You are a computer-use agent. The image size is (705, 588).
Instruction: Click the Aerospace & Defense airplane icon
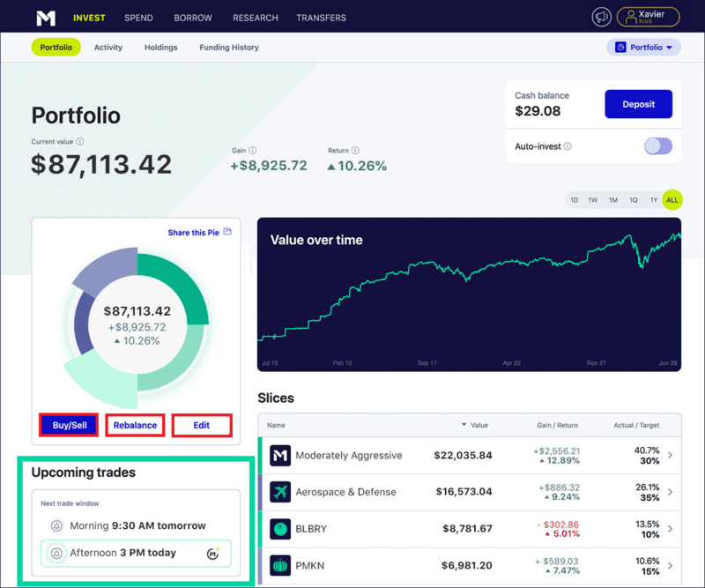click(x=280, y=492)
